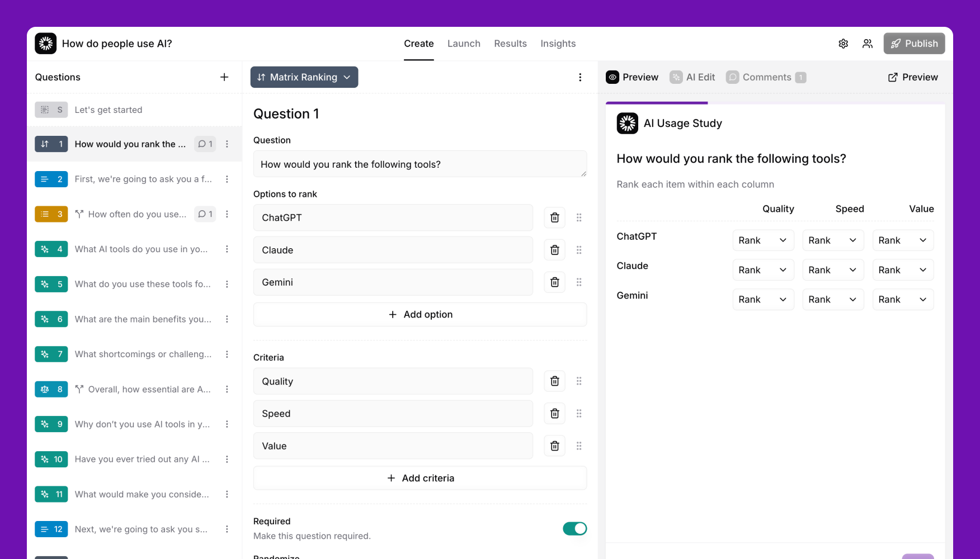Enable the Make this question required toggle
The height and width of the screenshot is (559, 980).
tap(574, 528)
